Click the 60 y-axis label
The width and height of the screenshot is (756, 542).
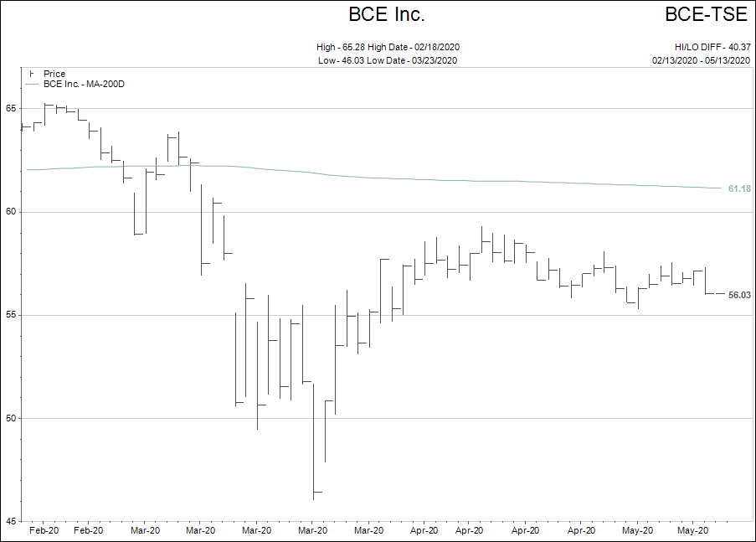coord(12,212)
